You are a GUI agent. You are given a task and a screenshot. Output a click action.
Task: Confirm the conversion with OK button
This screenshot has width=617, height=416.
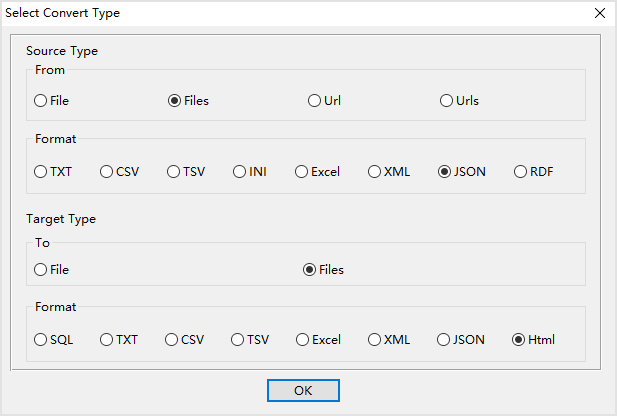pos(303,390)
